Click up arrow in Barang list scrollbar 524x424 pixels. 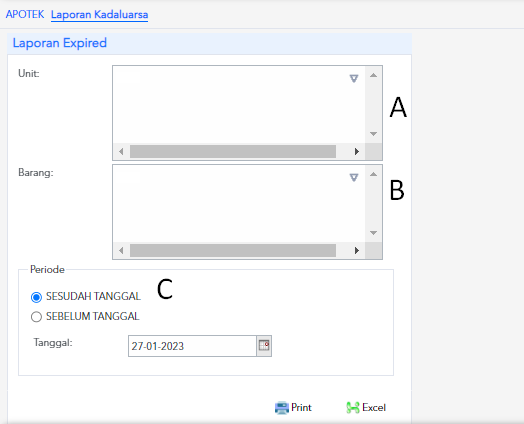[374, 174]
